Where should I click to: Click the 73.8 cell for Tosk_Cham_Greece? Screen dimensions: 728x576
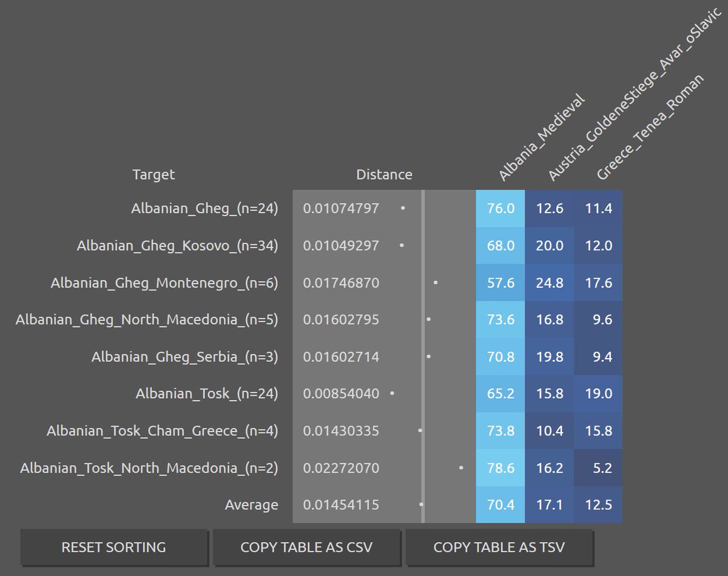(x=500, y=431)
